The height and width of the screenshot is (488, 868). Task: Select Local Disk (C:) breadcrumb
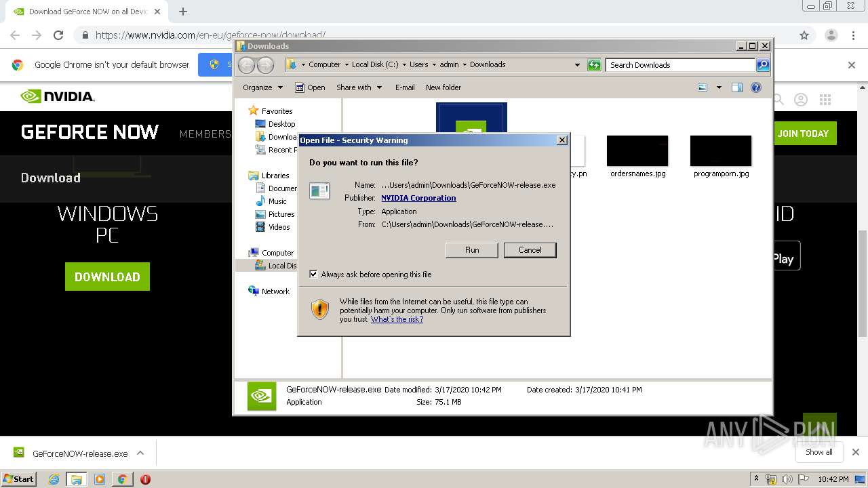(x=375, y=64)
